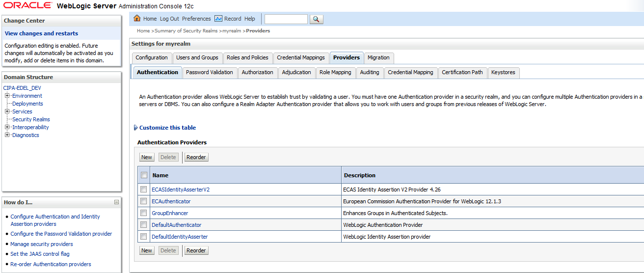Expand the Interoperability tree node

(x=7, y=127)
